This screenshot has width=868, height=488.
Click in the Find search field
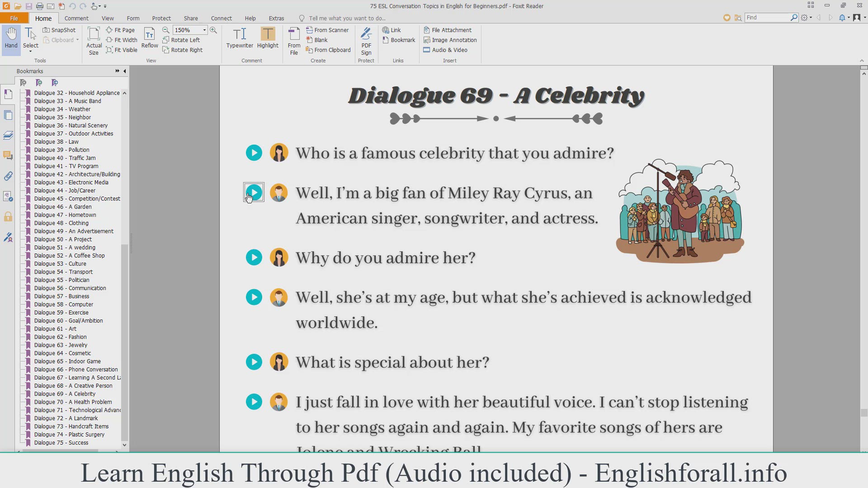(767, 18)
